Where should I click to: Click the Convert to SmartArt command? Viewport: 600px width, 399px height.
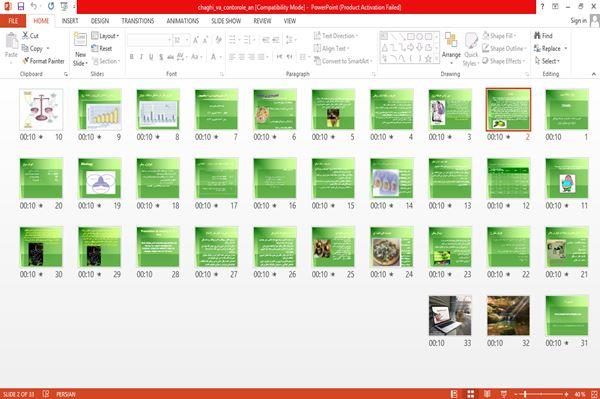point(342,61)
